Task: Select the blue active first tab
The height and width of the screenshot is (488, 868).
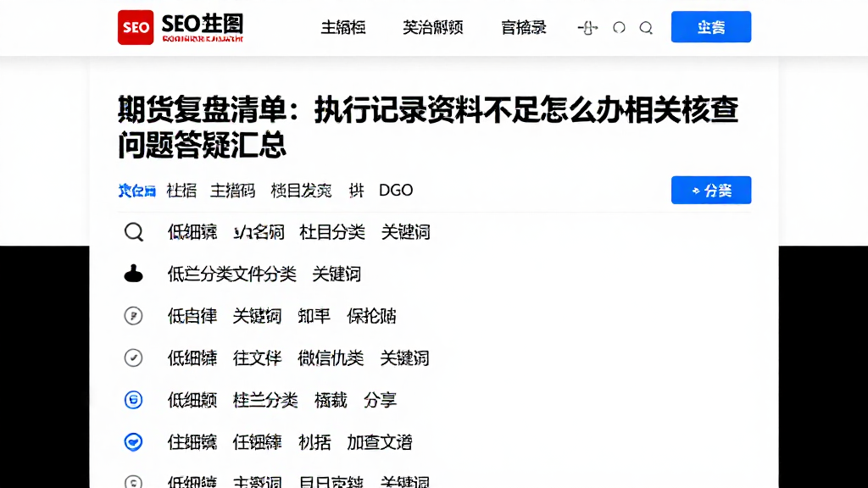Action: pyautogui.click(x=136, y=191)
